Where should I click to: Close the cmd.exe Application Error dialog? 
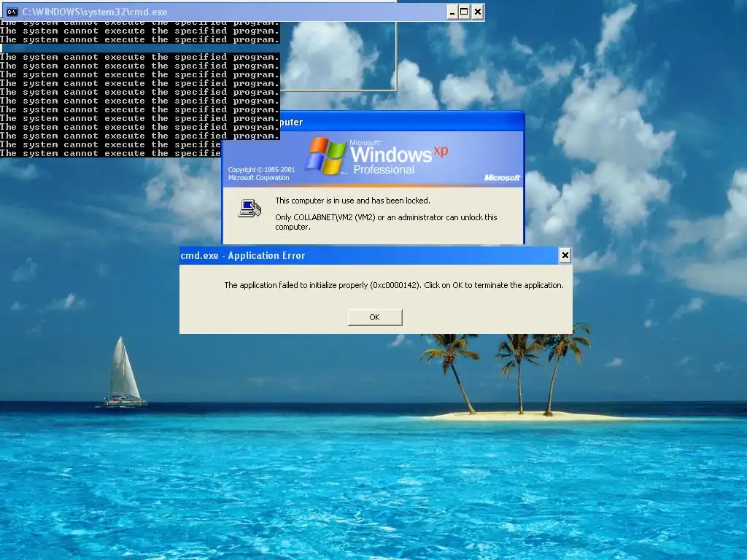click(565, 256)
